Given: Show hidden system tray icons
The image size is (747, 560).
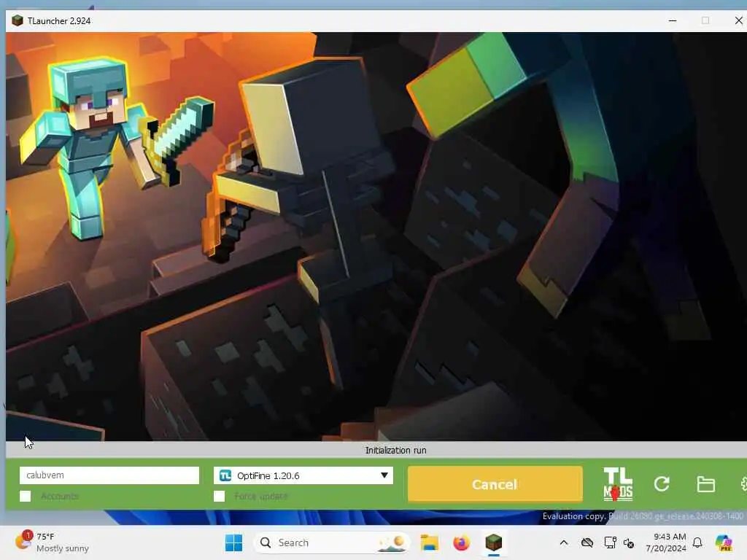Looking at the screenshot, I should (564, 542).
